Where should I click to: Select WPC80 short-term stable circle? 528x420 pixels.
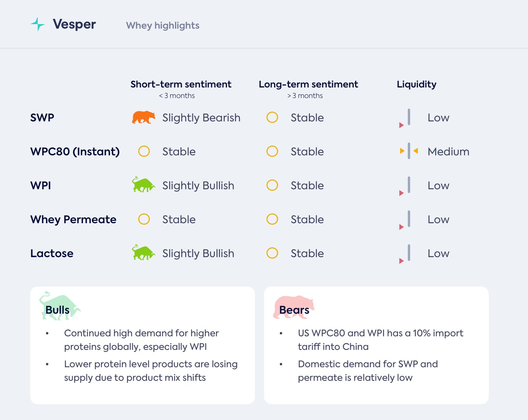tap(144, 151)
